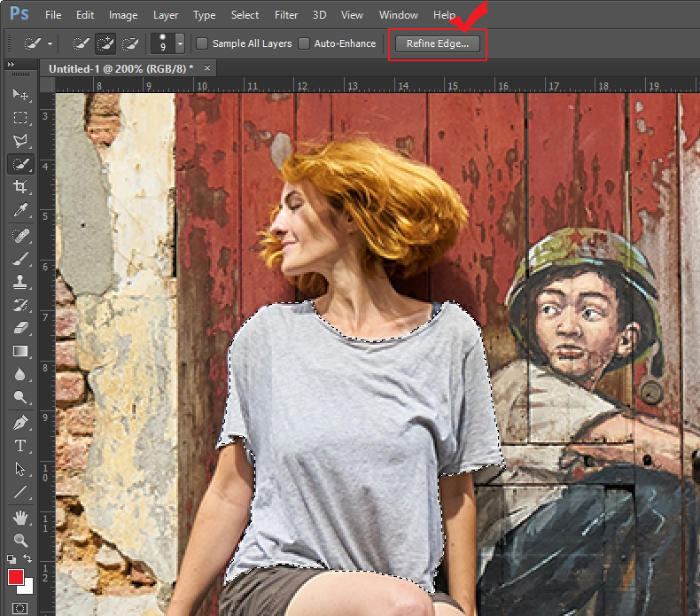This screenshot has width=700, height=616.
Task: Close the Untitled-1 document tab
Action: click(x=207, y=68)
